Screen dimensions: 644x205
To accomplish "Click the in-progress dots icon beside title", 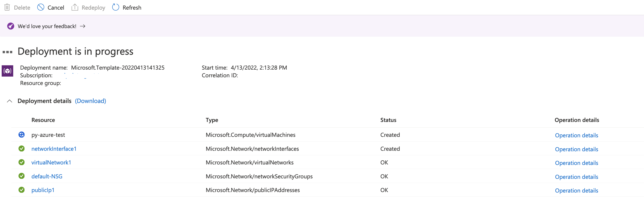I will 7,52.
